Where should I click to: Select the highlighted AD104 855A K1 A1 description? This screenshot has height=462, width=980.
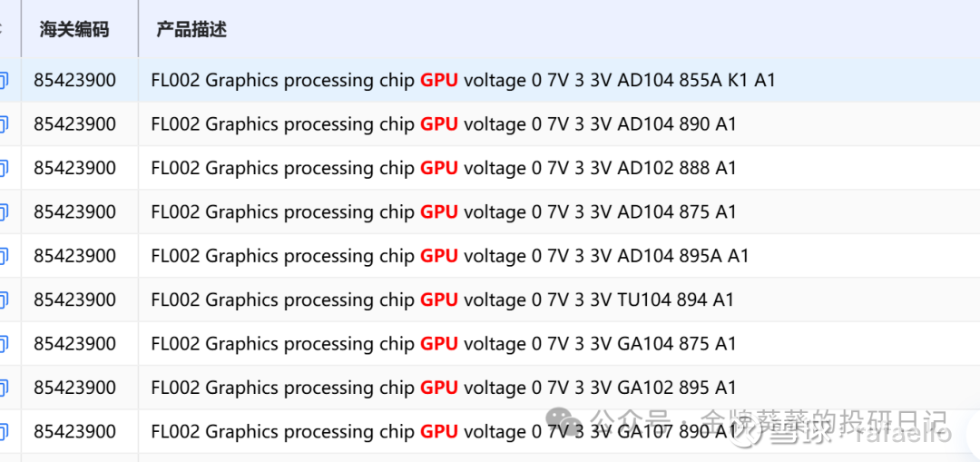coord(463,80)
